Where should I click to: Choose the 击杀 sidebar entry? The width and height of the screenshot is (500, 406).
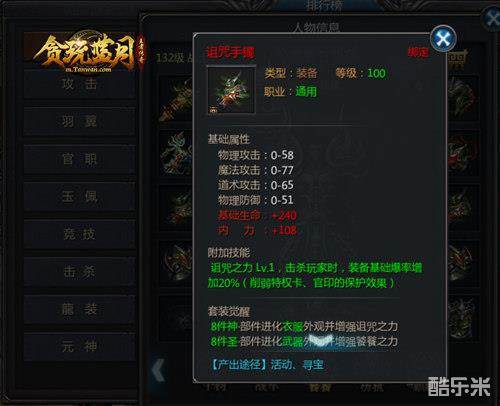pos(79,272)
